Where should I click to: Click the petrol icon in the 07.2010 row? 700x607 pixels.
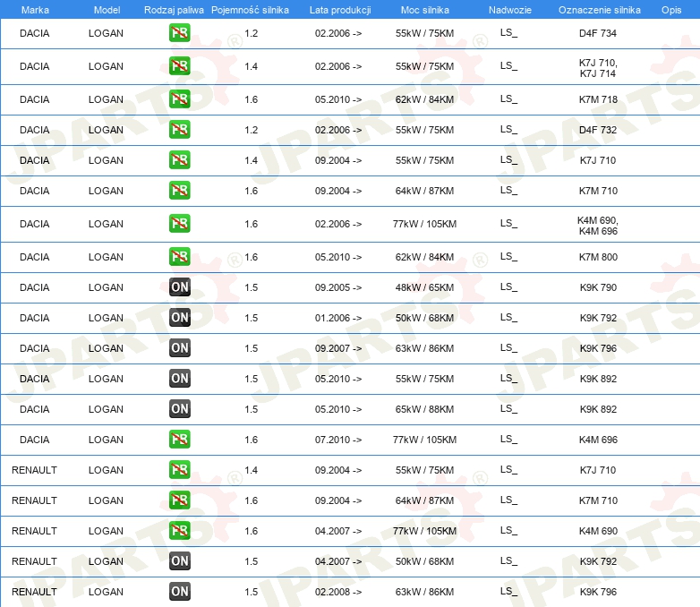179,439
